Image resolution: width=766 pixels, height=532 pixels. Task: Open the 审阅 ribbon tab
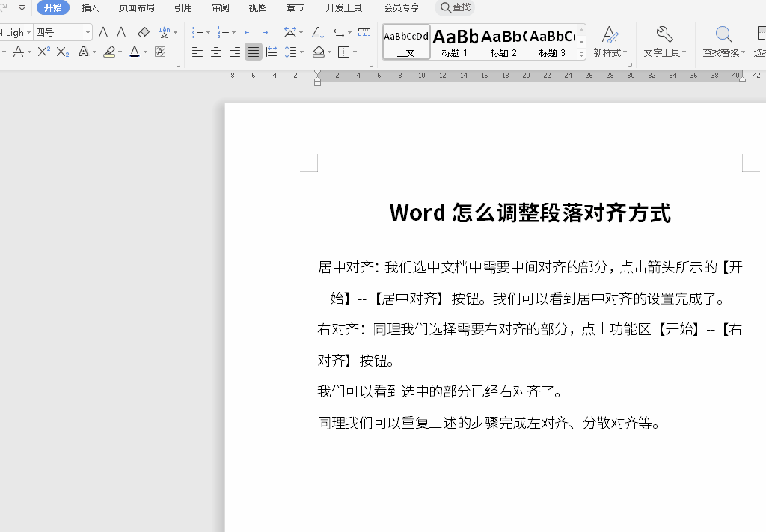[220, 7]
